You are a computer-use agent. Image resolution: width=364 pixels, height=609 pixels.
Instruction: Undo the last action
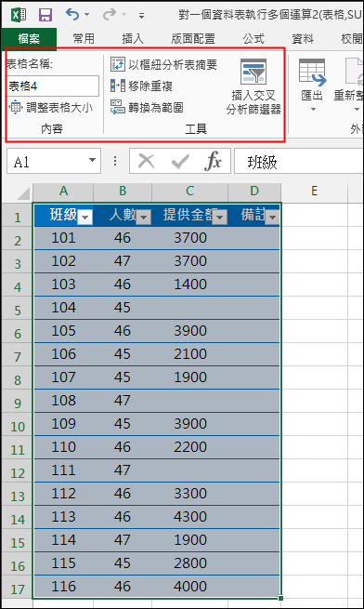[72, 14]
